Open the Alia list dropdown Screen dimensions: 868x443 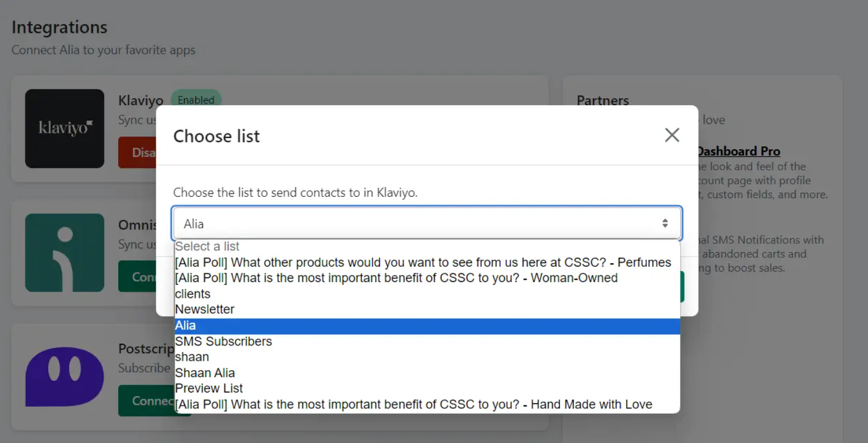[x=428, y=223]
